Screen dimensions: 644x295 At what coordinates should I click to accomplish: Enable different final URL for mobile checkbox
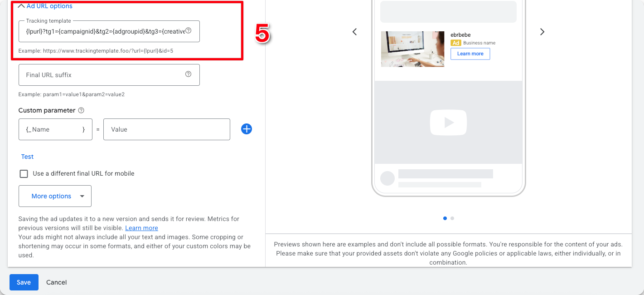pos(24,174)
